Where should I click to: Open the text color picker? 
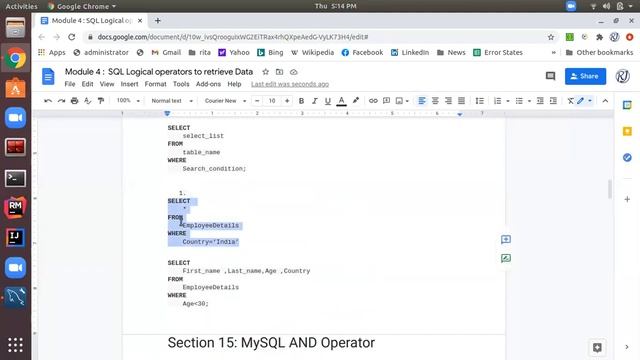[x=342, y=101]
